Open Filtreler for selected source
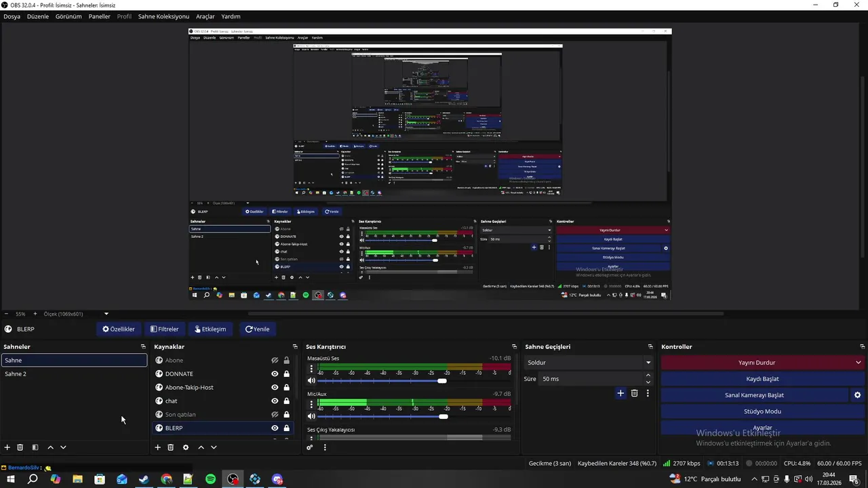This screenshot has height=488, width=868. (x=164, y=329)
